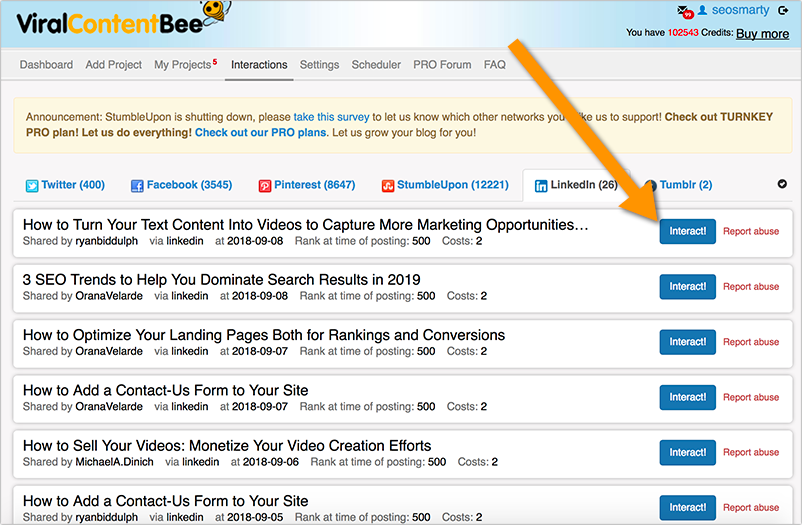This screenshot has height=525, width=802.
Task: Click the StumbleUpon tab icon
Action: pos(388,186)
